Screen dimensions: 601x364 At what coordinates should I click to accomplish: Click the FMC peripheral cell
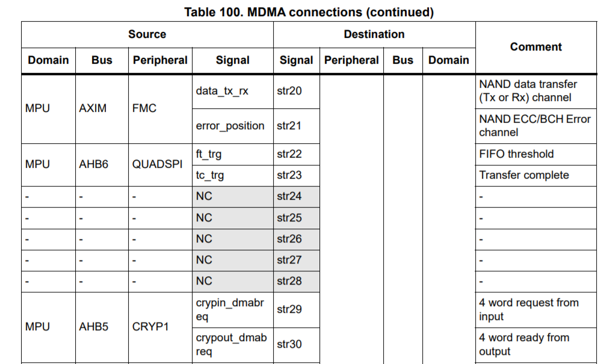(160, 109)
